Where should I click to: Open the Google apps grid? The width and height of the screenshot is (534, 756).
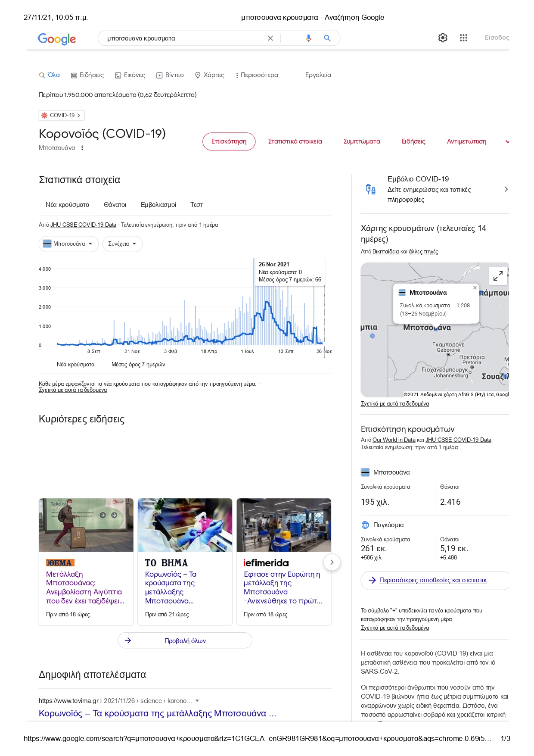(463, 38)
